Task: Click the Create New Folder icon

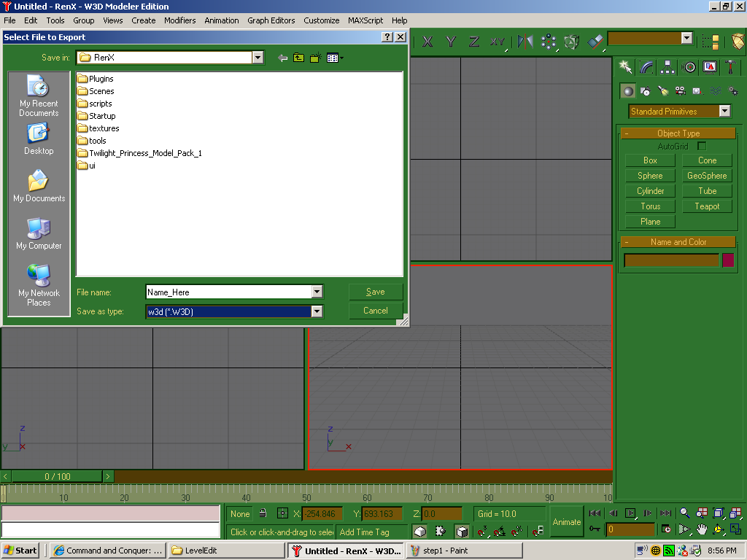Action: (315, 58)
